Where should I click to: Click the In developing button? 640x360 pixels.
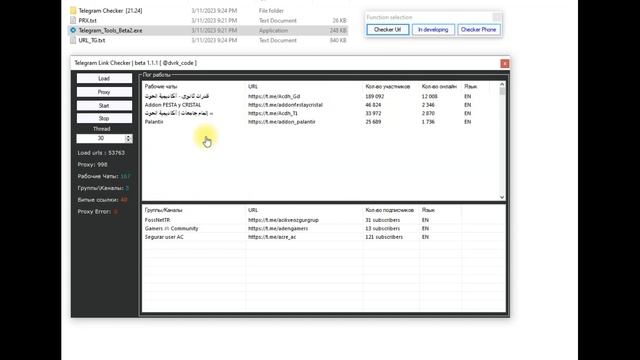pyautogui.click(x=433, y=30)
